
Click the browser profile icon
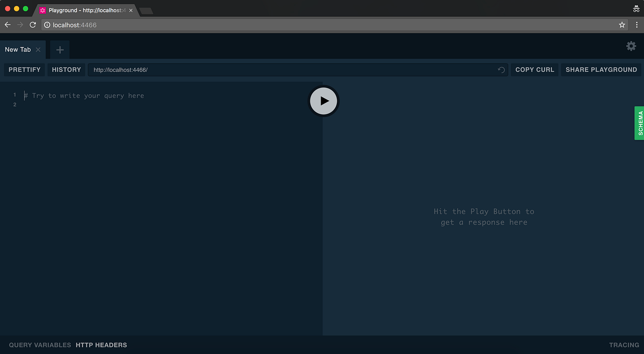636,8
